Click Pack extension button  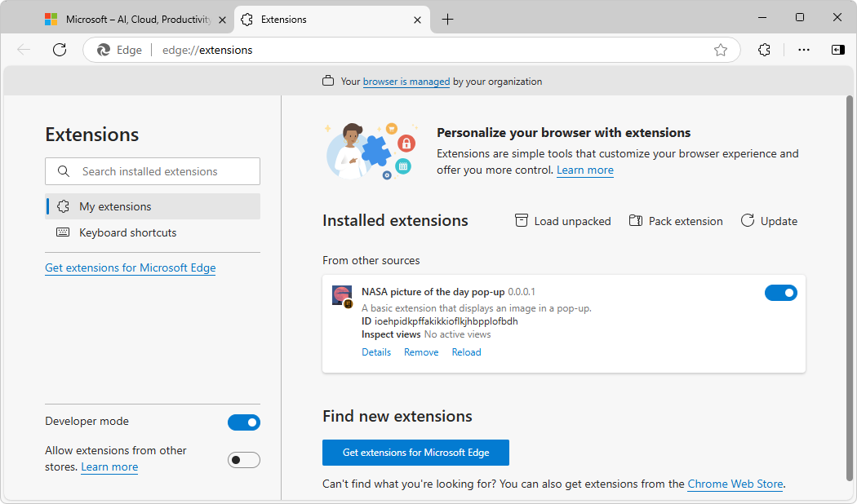[676, 221]
